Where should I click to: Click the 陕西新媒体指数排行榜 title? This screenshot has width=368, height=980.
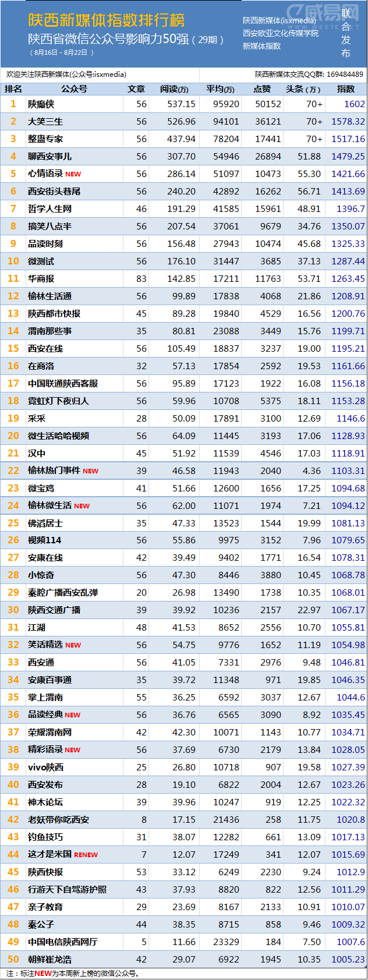pyautogui.click(x=106, y=20)
